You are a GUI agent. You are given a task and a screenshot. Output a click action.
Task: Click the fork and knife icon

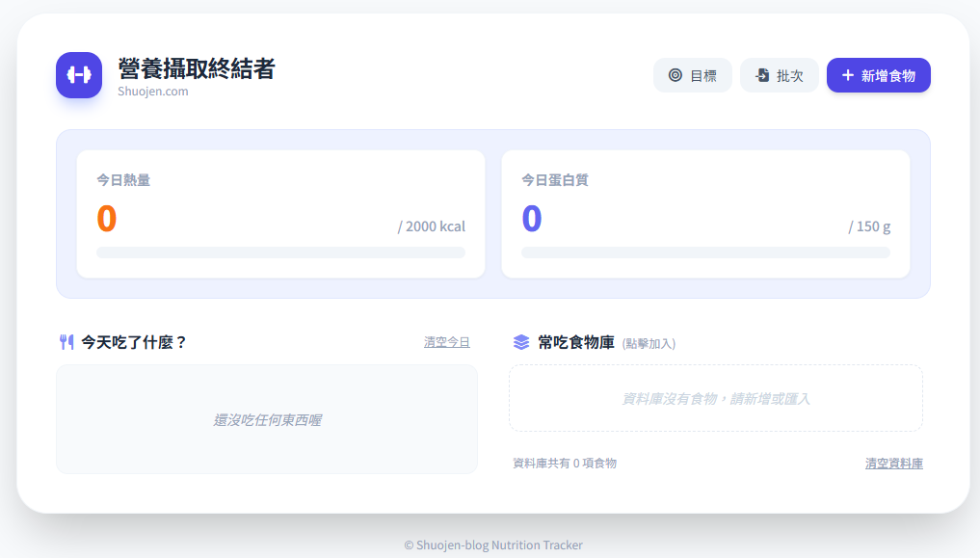66,342
